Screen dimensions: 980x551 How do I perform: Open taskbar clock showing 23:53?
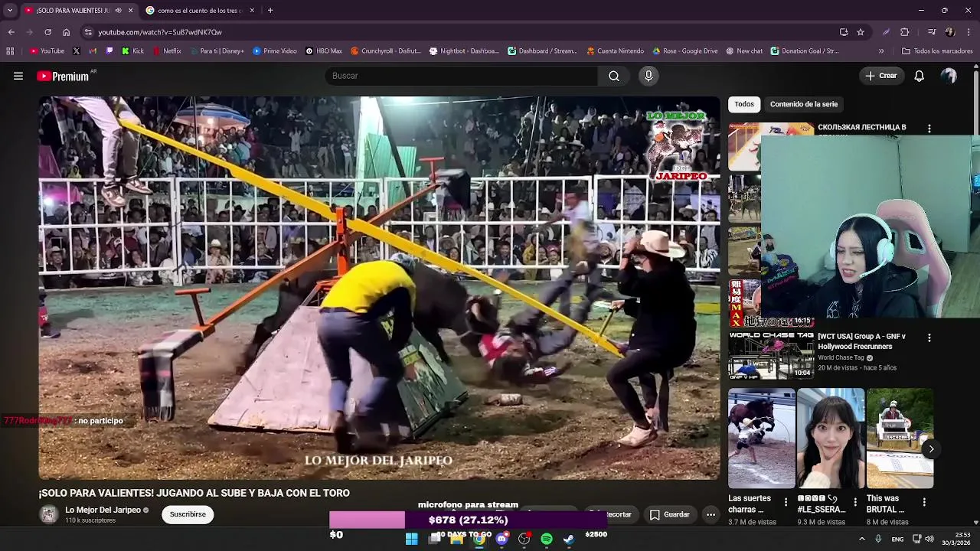[x=955, y=539]
